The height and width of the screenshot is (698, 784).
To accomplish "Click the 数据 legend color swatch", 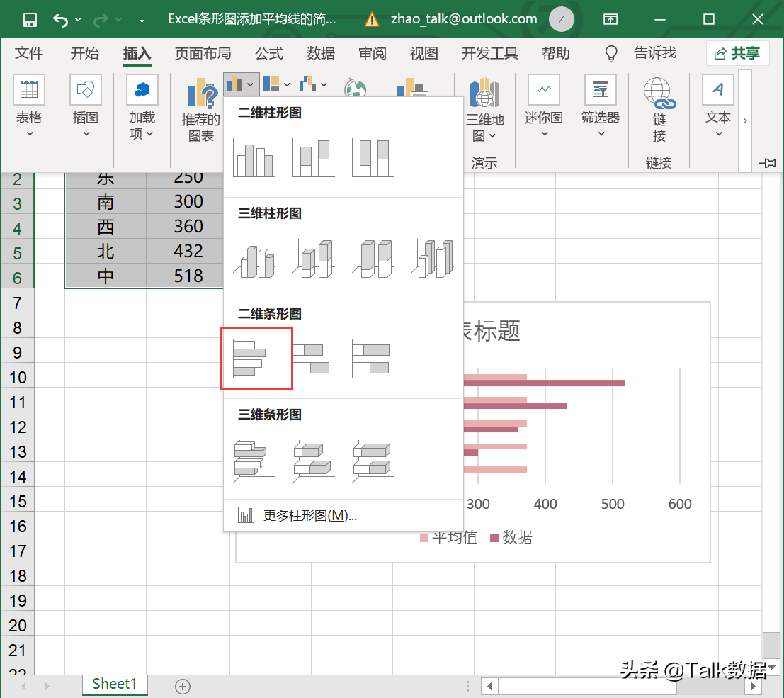I will (x=494, y=538).
